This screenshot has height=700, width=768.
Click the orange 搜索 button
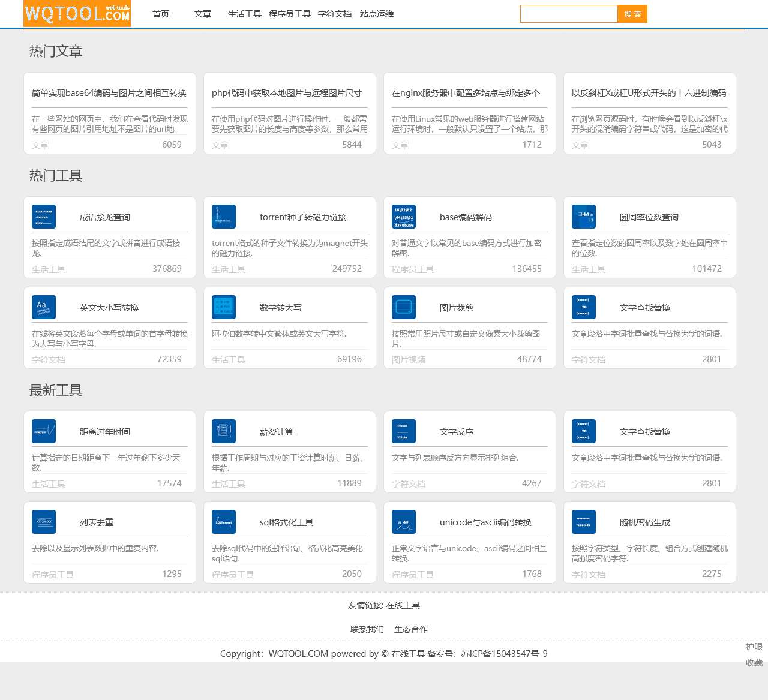[x=632, y=14]
